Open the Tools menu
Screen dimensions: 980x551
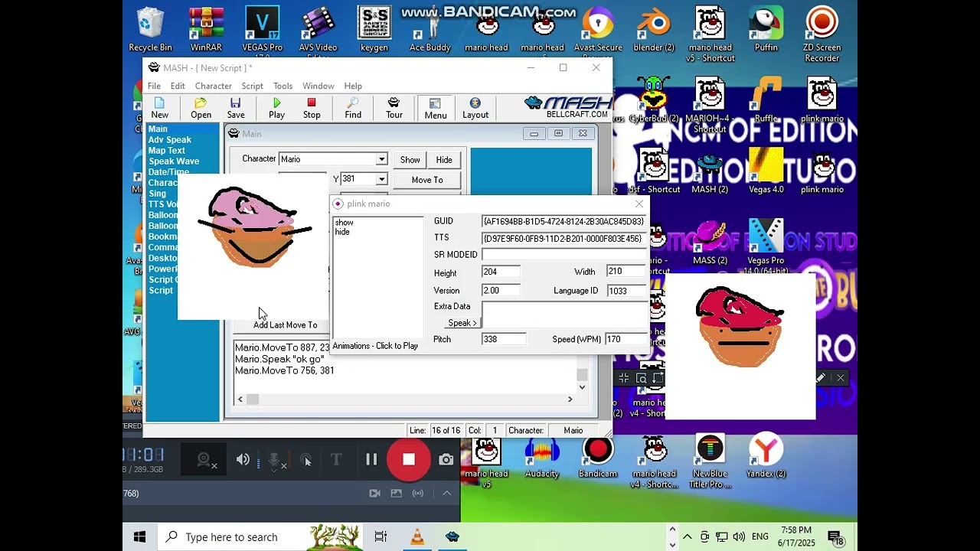point(283,86)
